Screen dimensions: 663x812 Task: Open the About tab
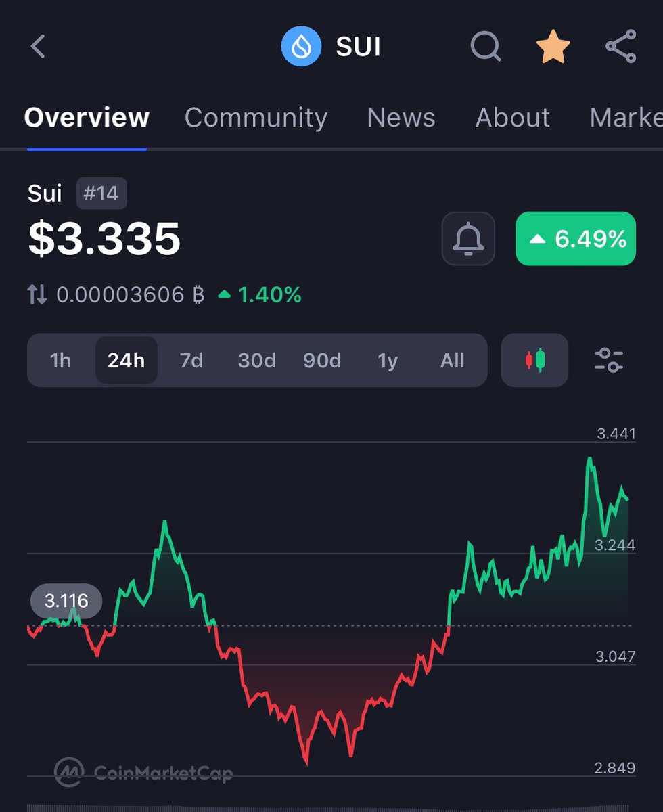coord(512,118)
